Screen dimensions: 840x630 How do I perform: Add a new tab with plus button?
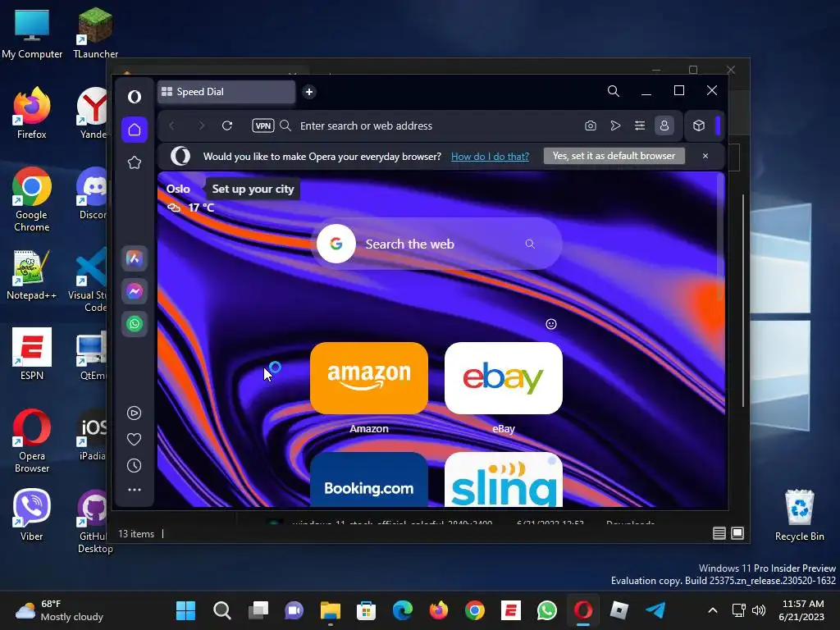309,92
